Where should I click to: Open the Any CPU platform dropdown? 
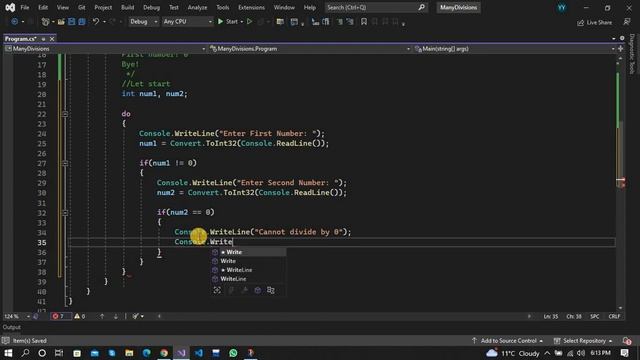(x=187, y=22)
